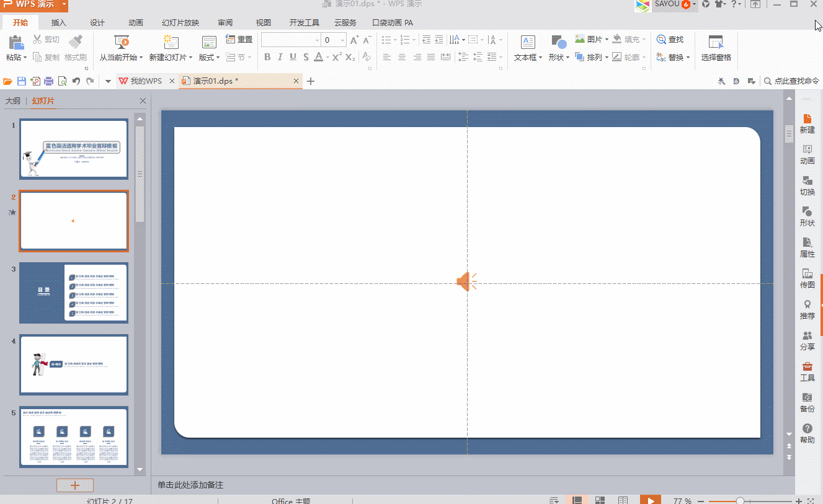Toggle text Shadow (S) formatting

click(306, 57)
